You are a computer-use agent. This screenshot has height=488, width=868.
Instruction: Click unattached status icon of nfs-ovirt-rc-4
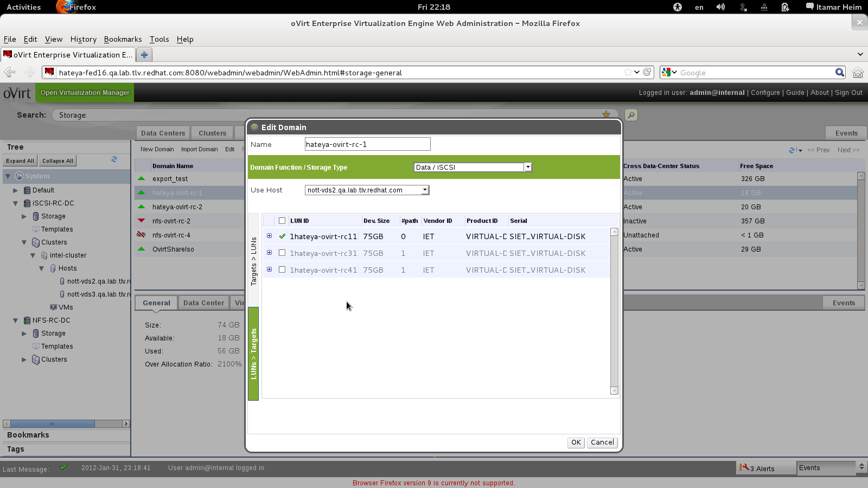tap(141, 235)
